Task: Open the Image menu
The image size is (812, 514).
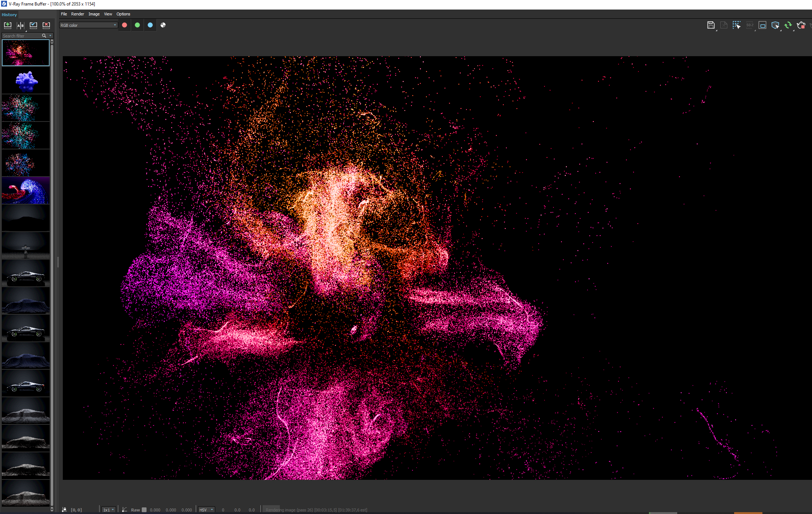Action: coord(94,14)
